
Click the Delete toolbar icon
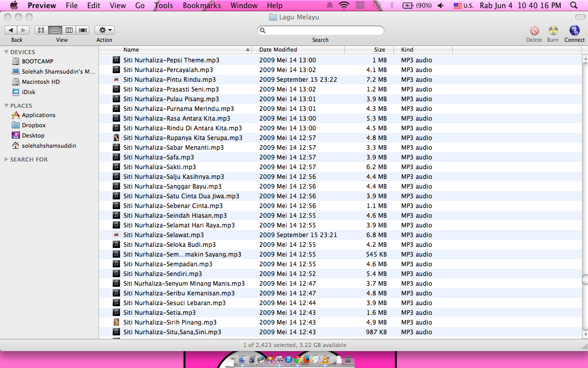tap(534, 31)
